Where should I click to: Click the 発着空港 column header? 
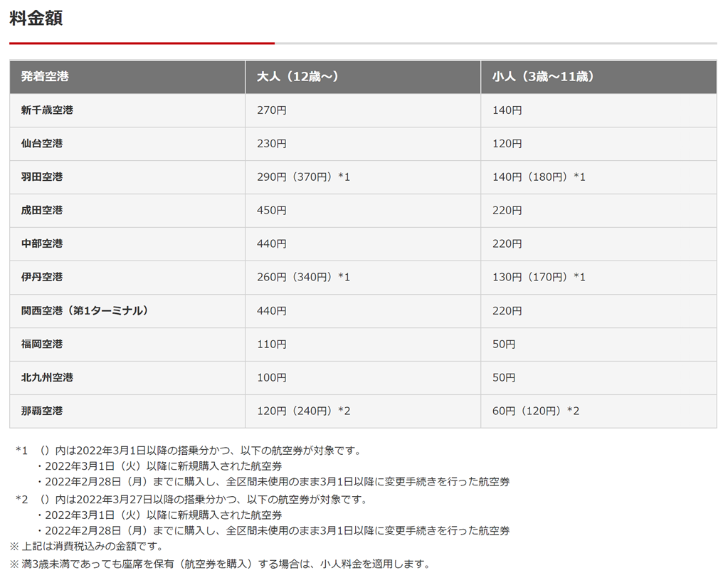[x=45, y=77]
